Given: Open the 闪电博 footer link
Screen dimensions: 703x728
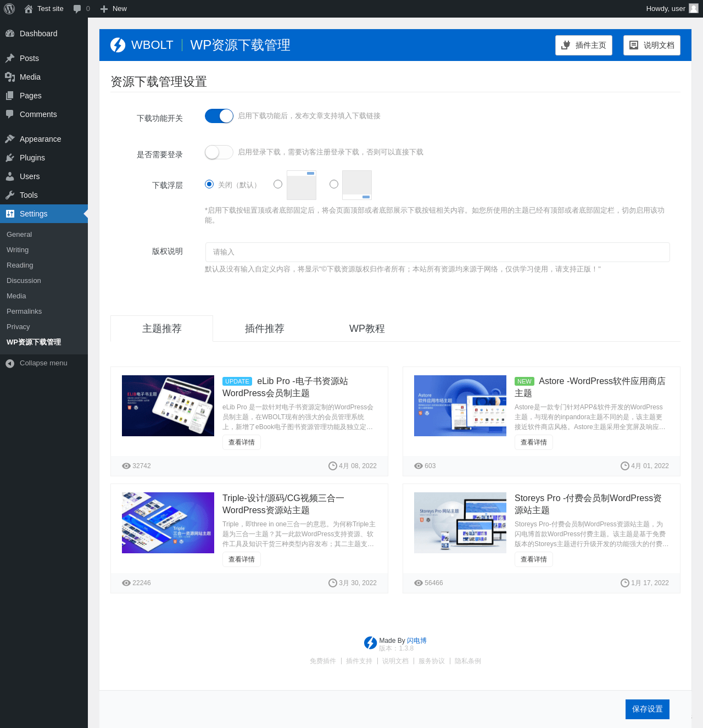Looking at the screenshot, I should tap(417, 641).
